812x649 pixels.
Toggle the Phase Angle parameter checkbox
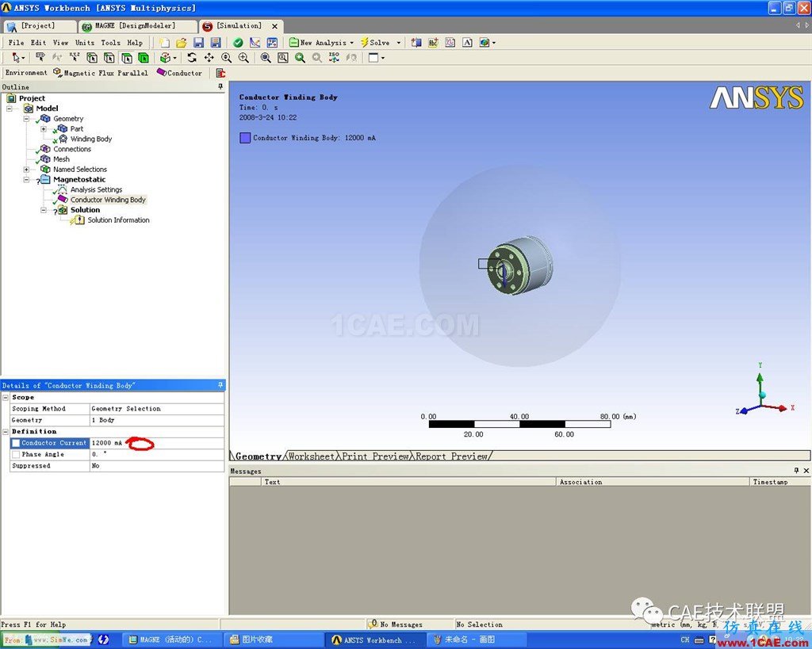pyautogui.click(x=16, y=454)
